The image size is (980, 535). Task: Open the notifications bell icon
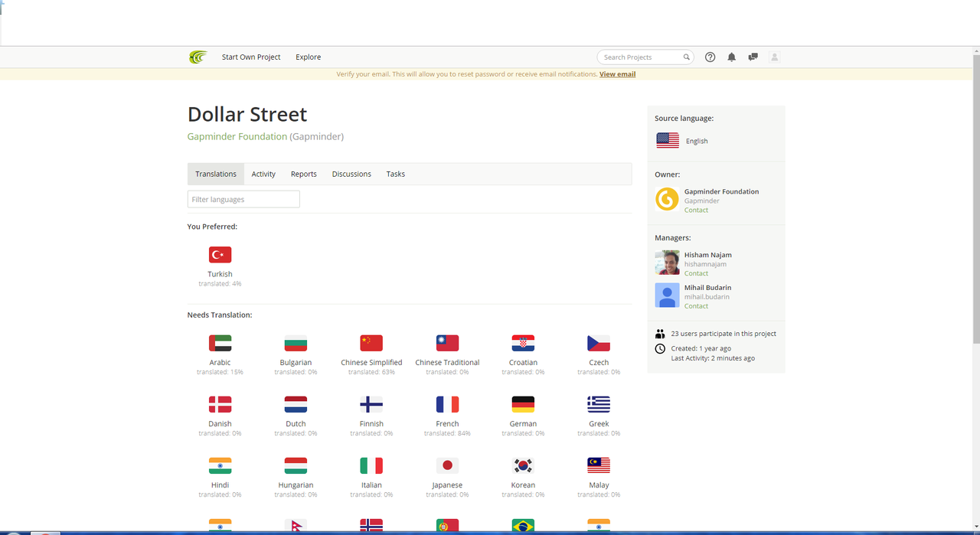point(732,57)
